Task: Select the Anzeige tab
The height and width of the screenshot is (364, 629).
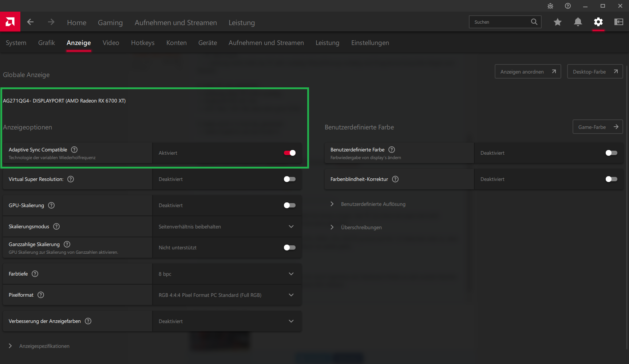Action: coord(79,43)
